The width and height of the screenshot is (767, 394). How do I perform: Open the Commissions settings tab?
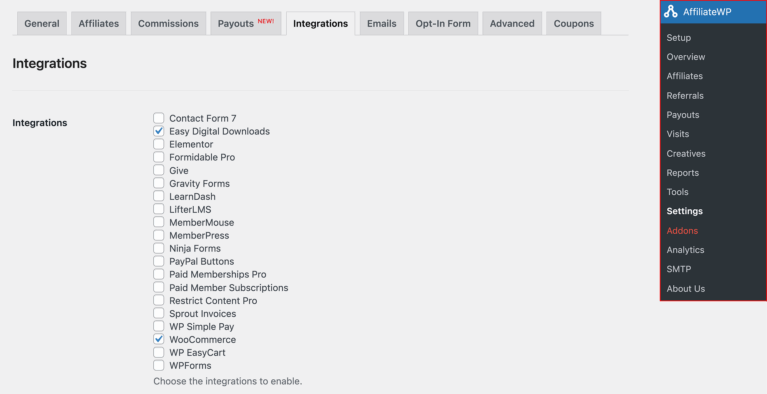[x=168, y=23]
